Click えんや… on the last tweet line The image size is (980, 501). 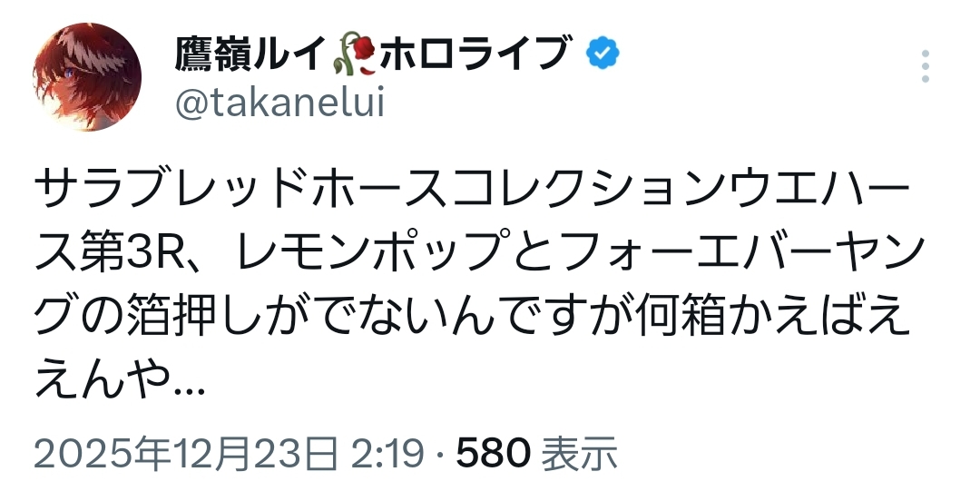tap(119, 387)
